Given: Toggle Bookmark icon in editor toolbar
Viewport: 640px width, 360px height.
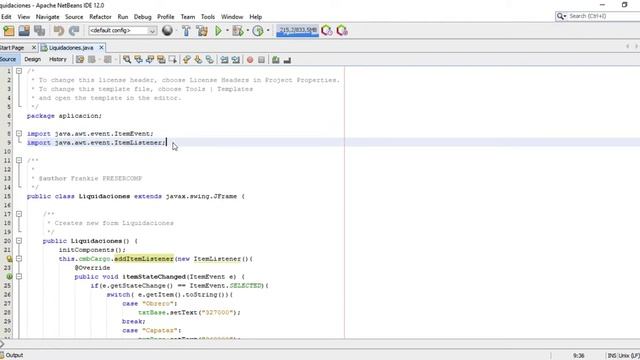Looking at the screenshot, I should click(x=209, y=60).
